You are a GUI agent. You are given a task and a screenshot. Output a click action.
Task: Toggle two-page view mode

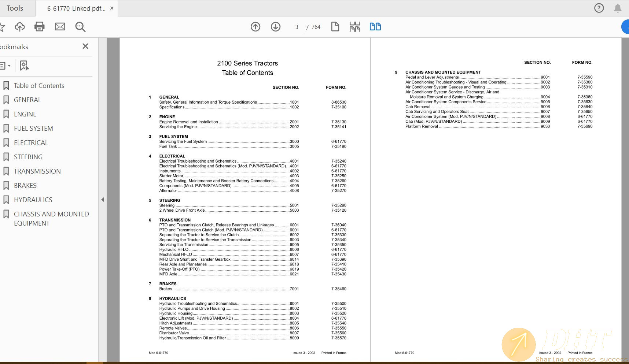pyautogui.click(x=375, y=27)
